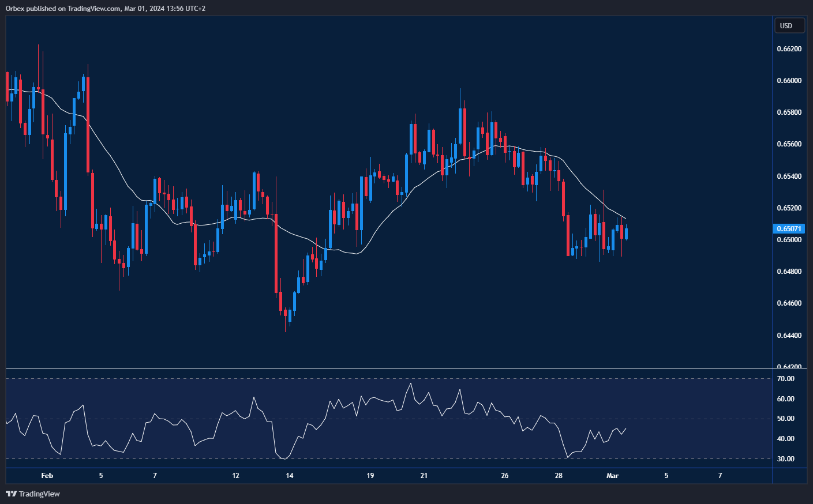Click the 21 date marker on time axis
The width and height of the screenshot is (813, 504).
(424, 476)
